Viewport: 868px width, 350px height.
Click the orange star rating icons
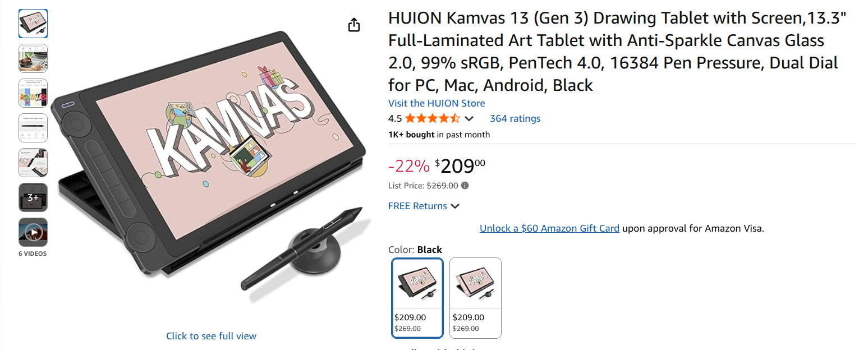click(x=433, y=118)
